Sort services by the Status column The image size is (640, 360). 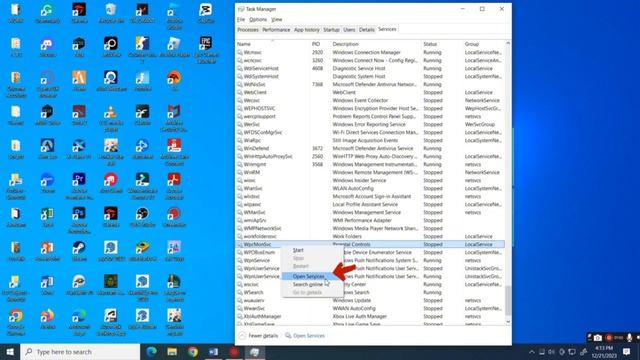click(442, 44)
